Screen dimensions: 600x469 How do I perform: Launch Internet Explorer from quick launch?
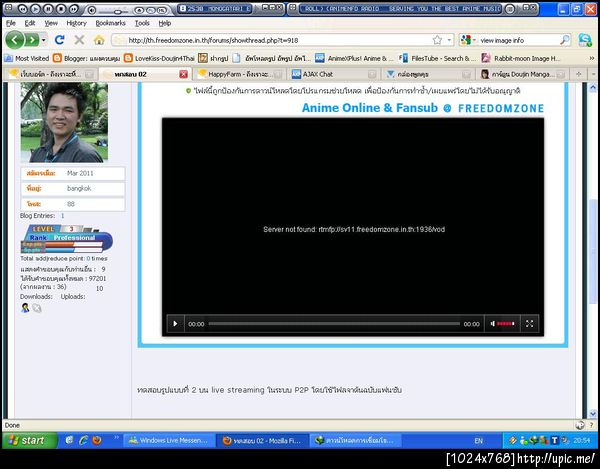[x=83, y=440]
